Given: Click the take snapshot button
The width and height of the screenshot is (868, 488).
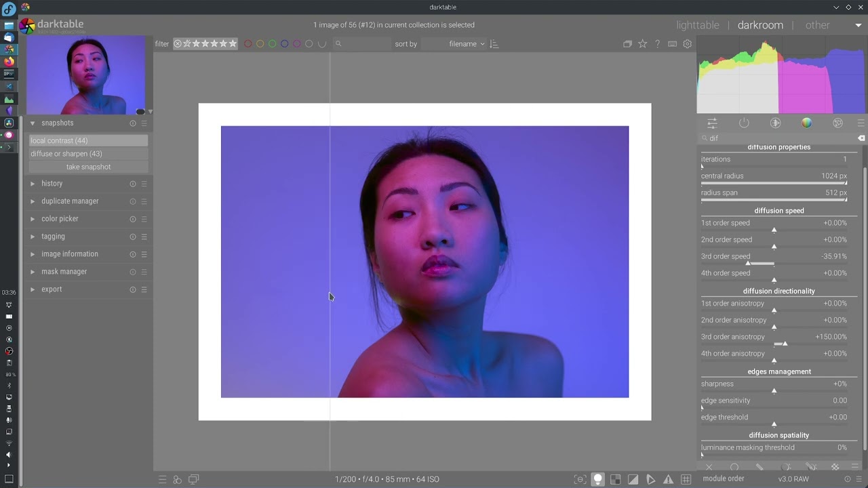Looking at the screenshot, I should 88,167.
